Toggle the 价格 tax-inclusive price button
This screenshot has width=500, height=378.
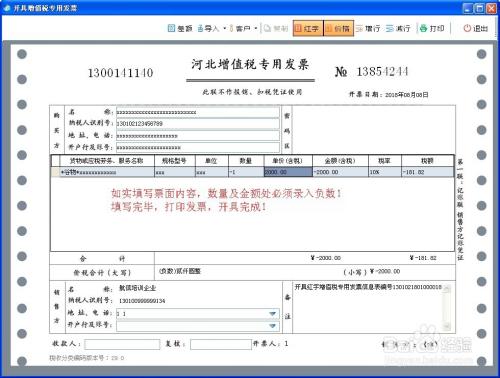338,28
